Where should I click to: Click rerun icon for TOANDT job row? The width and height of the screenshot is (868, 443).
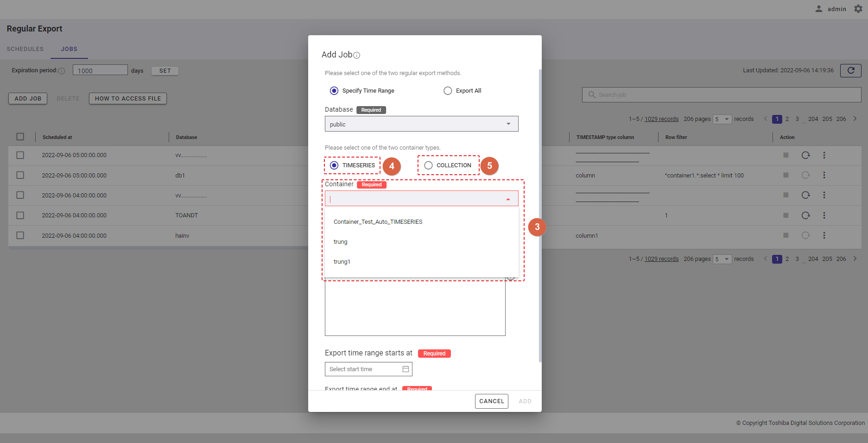(805, 215)
